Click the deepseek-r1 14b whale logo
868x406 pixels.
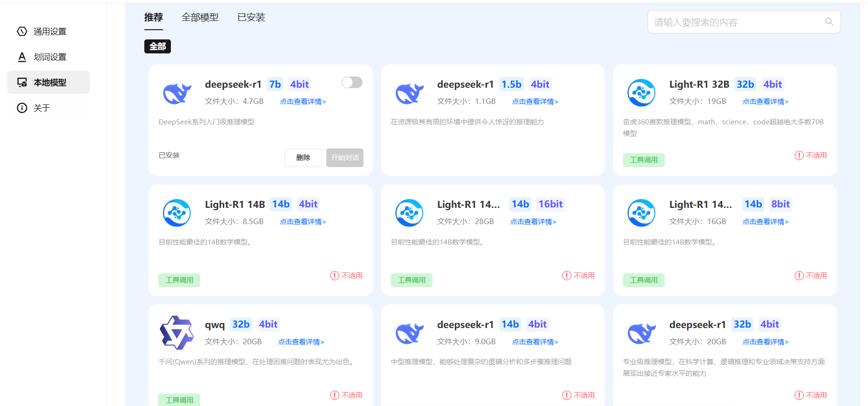tap(409, 333)
